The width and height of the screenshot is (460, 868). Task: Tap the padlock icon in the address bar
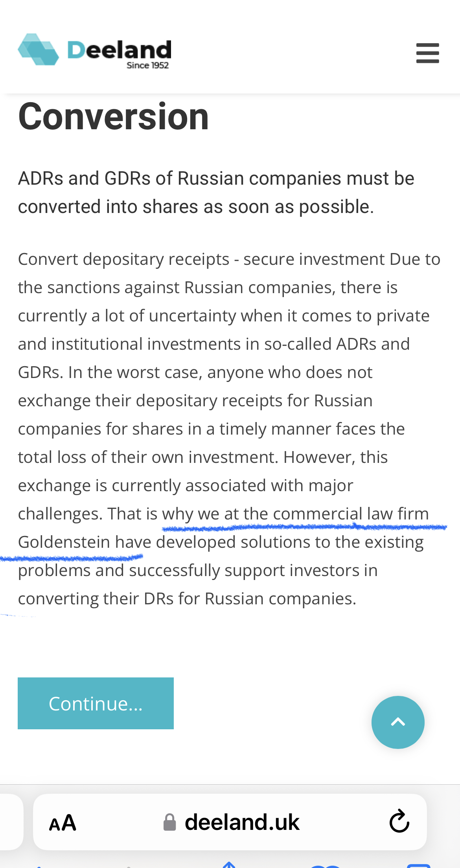click(169, 822)
